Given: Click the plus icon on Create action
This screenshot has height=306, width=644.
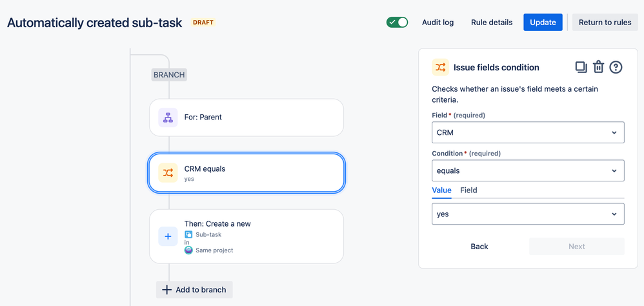Looking at the screenshot, I should [x=168, y=236].
